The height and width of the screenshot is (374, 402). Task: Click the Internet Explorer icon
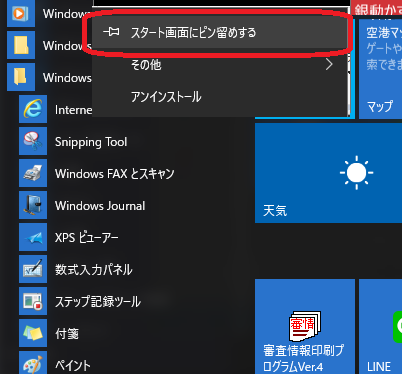click(33, 109)
